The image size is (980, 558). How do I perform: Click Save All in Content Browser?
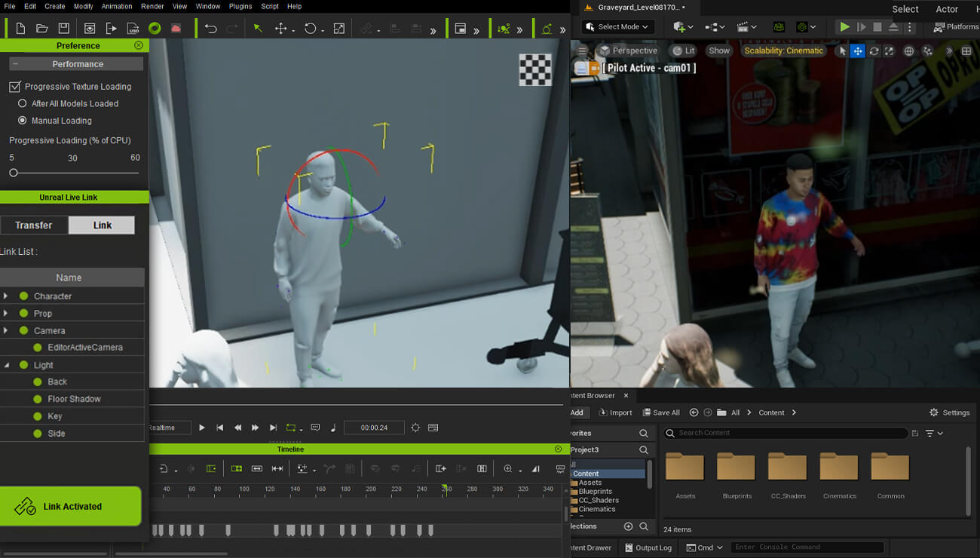tap(661, 412)
